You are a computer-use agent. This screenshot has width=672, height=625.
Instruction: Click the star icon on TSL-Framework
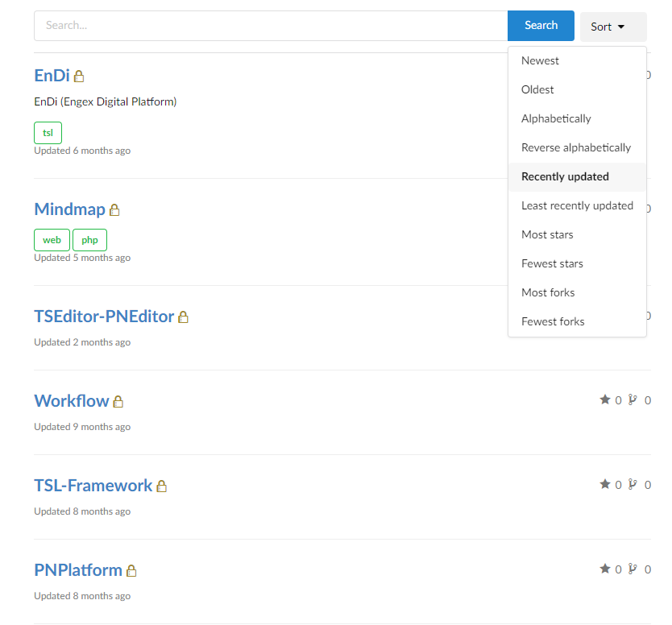[x=604, y=484]
